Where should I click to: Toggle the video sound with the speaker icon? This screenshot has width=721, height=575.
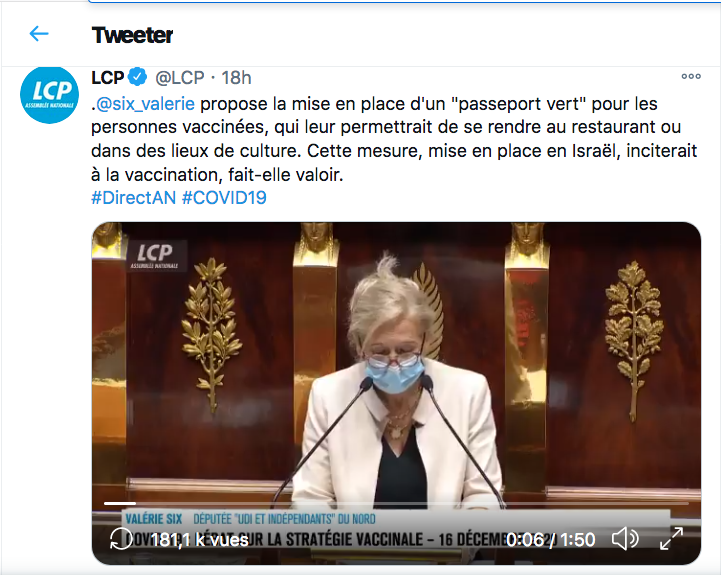[x=625, y=539]
